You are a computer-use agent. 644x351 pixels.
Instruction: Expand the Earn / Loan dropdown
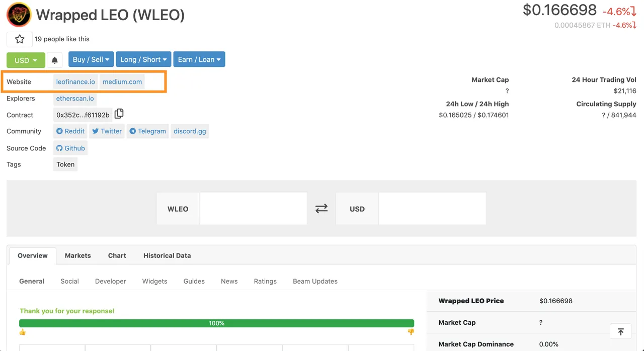click(x=199, y=59)
